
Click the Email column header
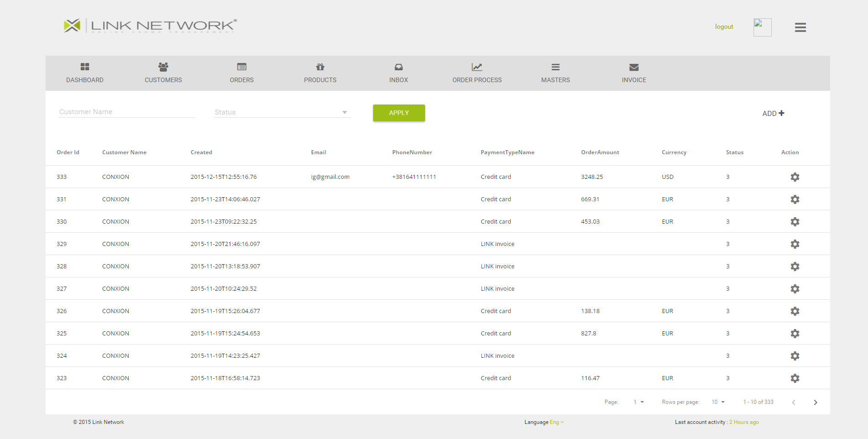coord(318,152)
